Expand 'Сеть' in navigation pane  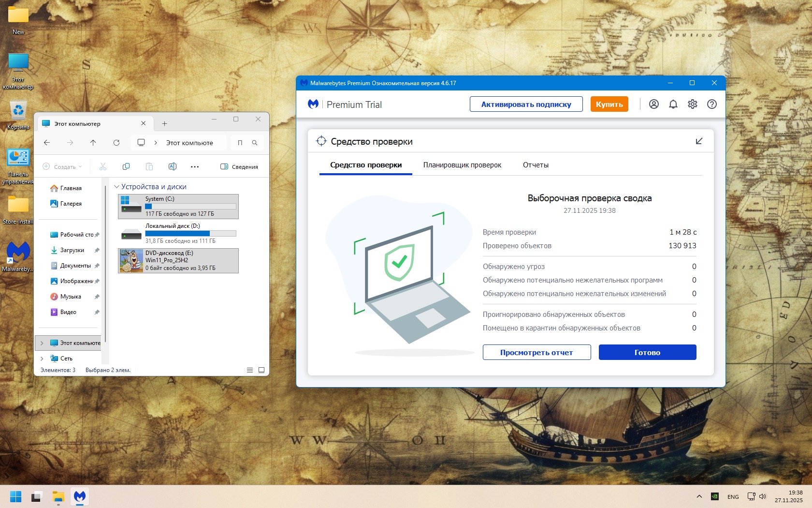coord(42,359)
